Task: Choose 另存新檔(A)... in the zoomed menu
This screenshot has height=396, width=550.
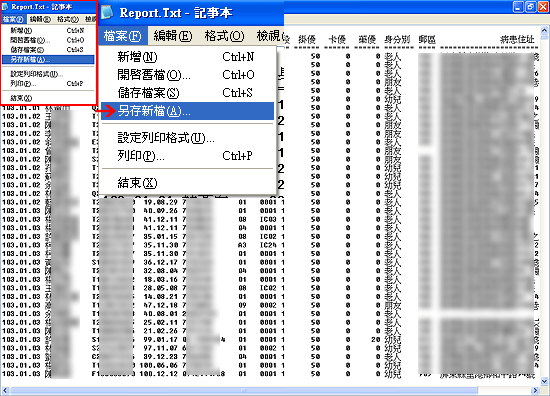Action: (187, 111)
